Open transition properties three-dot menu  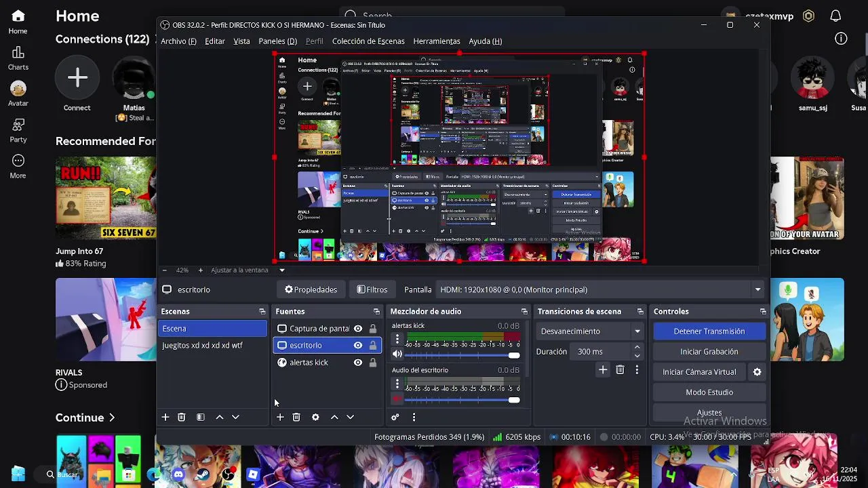(637, 370)
